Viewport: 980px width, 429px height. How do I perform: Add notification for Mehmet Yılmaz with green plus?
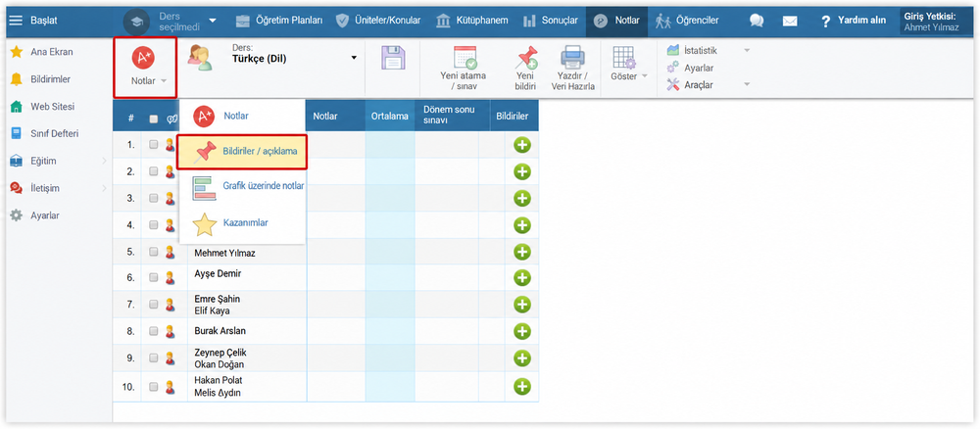[x=522, y=252]
